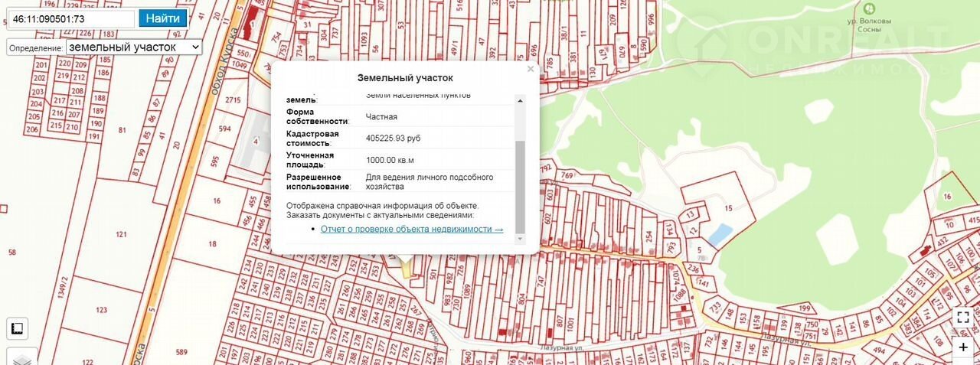Close the Земельный участок popup
The image size is (980, 365).
click(x=531, y=69)
